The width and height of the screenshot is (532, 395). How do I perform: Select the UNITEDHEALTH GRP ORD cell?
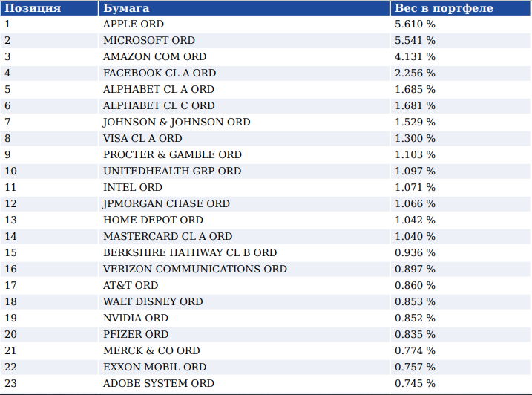click(x=244, y=171)
